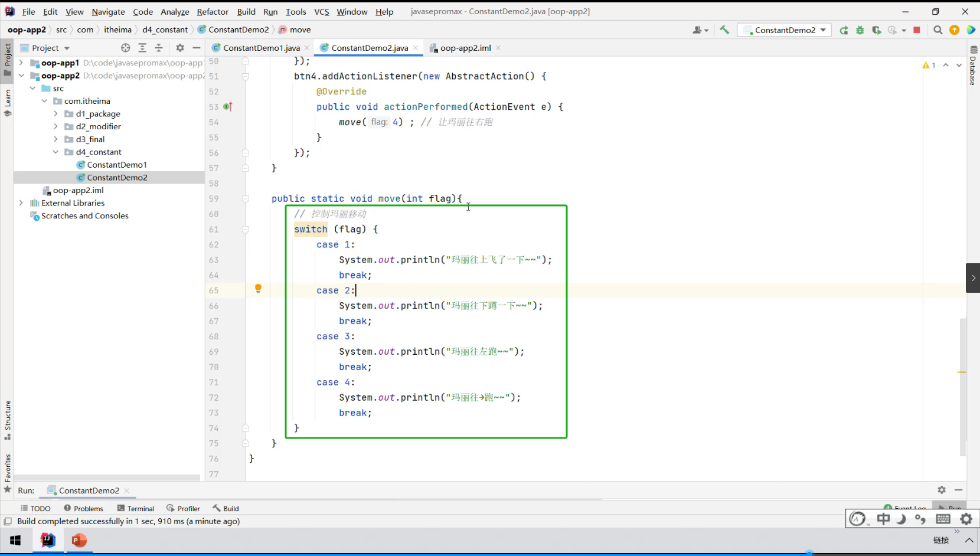
Task: Toggle the moon icon in IME bar
Action: coord(901,519)
